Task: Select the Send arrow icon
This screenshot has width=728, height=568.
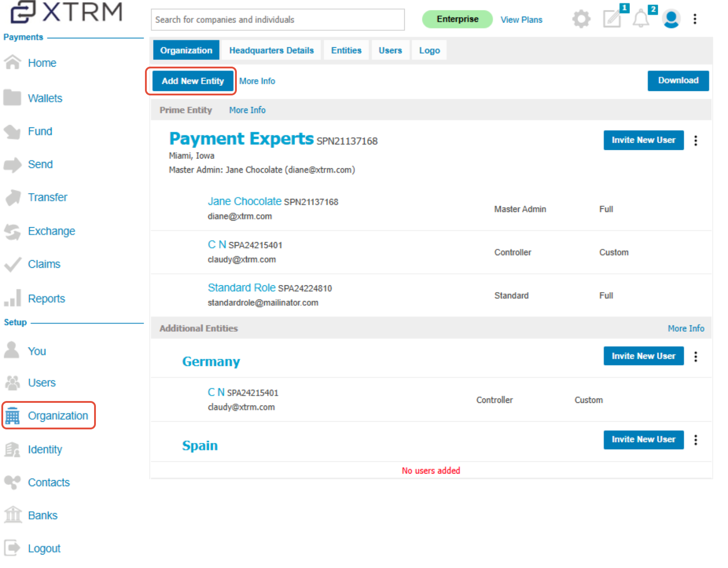Action: [13, 165]
